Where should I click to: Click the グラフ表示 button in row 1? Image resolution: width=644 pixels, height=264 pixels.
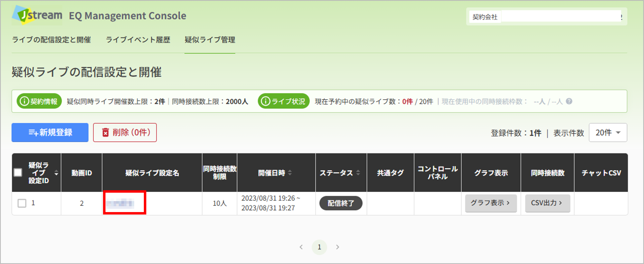tap(491, 203)
